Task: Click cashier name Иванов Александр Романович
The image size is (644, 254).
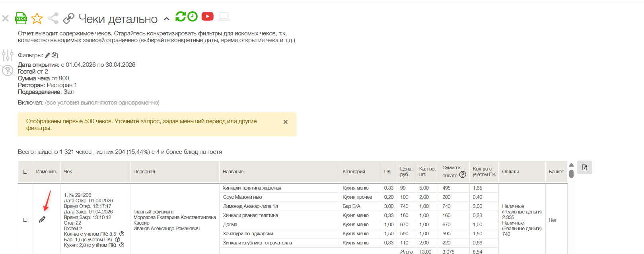Action: 166,229
